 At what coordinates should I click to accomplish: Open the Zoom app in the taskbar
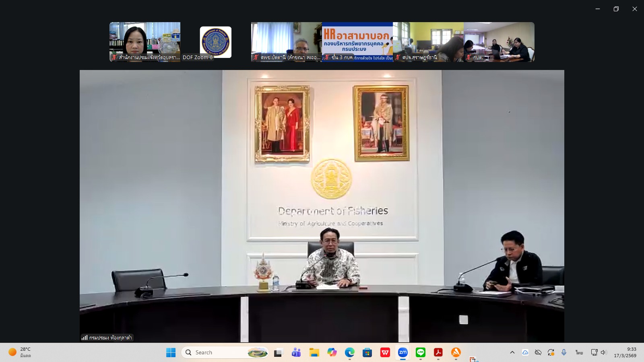point(402,353)
